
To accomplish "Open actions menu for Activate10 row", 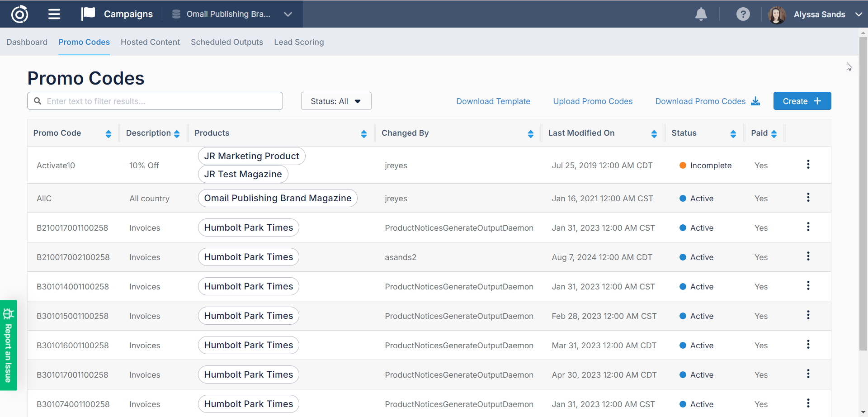I will pyautogui.click(x=808, y=165).
